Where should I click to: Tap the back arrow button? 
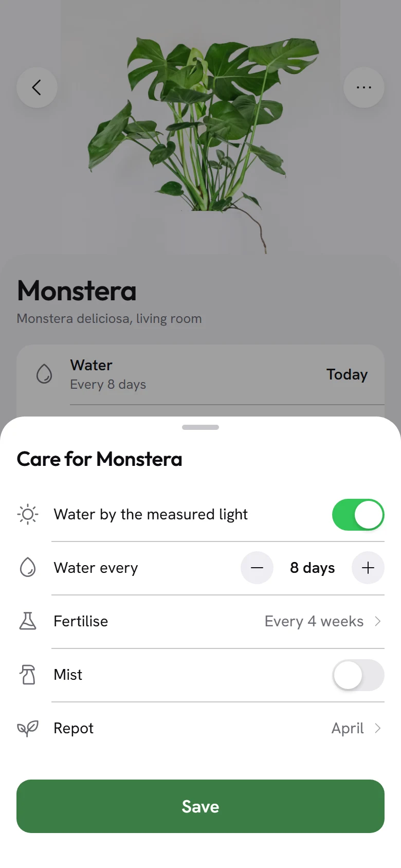37,87
